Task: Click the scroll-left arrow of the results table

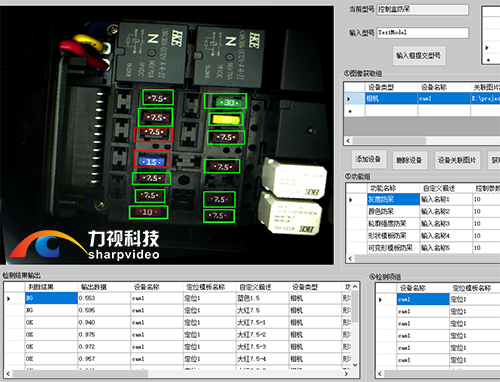Action: coord(8,374)
